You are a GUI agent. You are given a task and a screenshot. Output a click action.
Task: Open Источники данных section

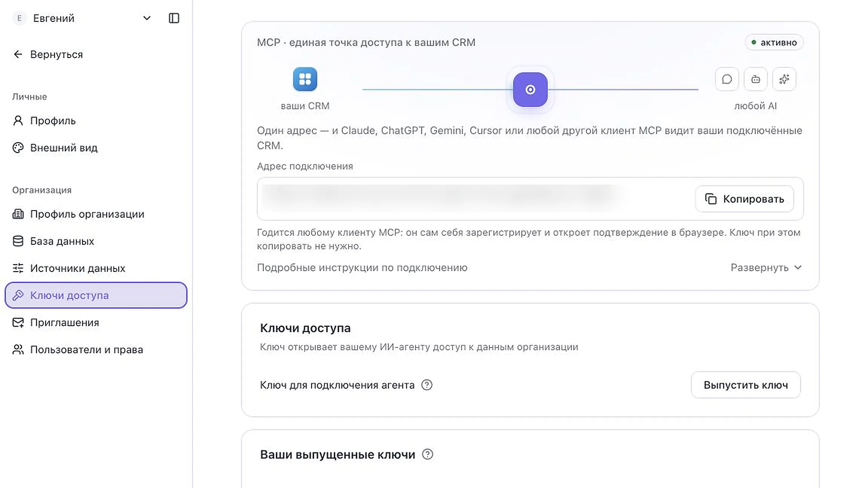click(96, 268)
